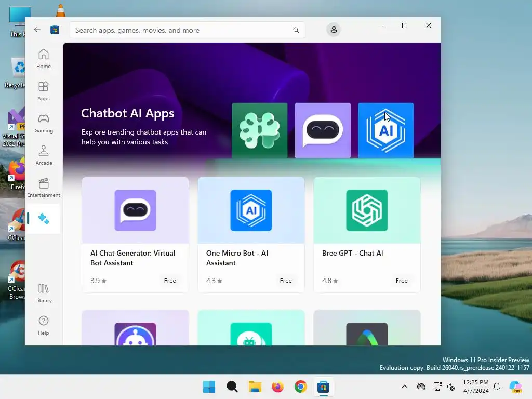Click Free on AI Chat Generator card
Viewport: 532px width, 399px height.
point(170,281)
